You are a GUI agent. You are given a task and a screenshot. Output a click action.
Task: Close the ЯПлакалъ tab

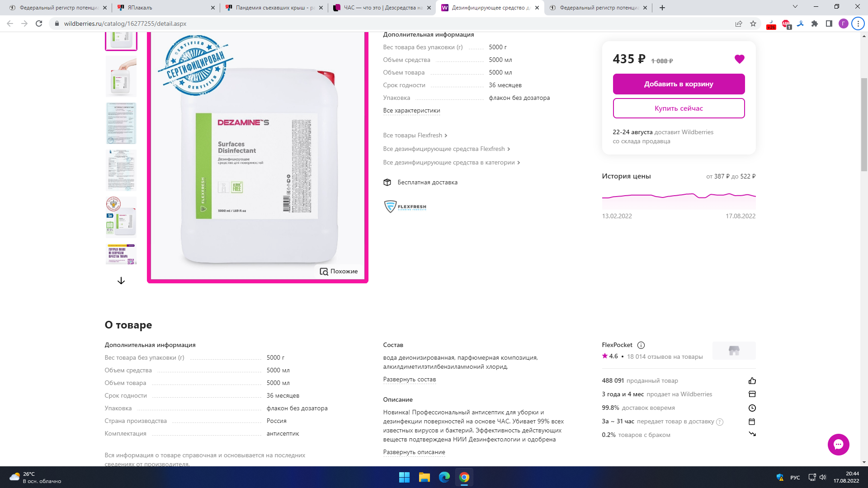pos(213,8)
